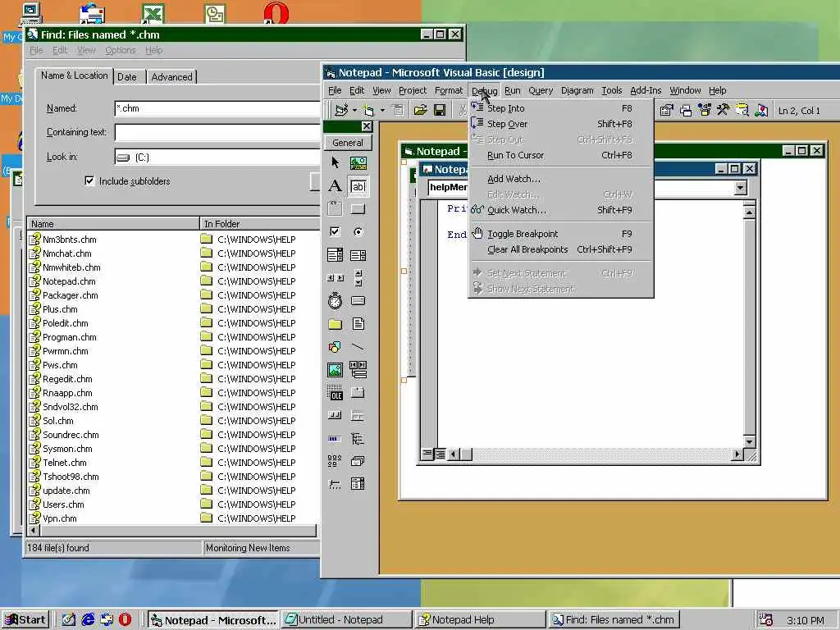Open the Run menu in Visual Basic
Viewport: 840px width, 630px height.
512,90
